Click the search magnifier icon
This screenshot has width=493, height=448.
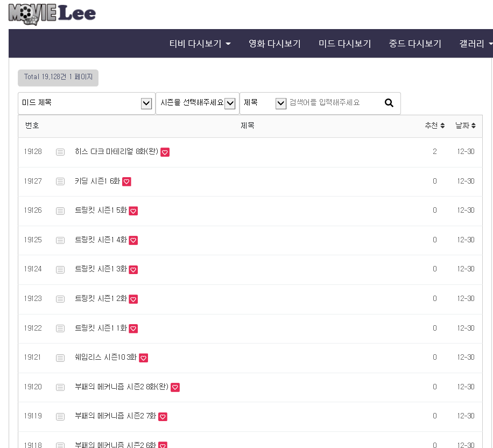(x=389, y=103)
